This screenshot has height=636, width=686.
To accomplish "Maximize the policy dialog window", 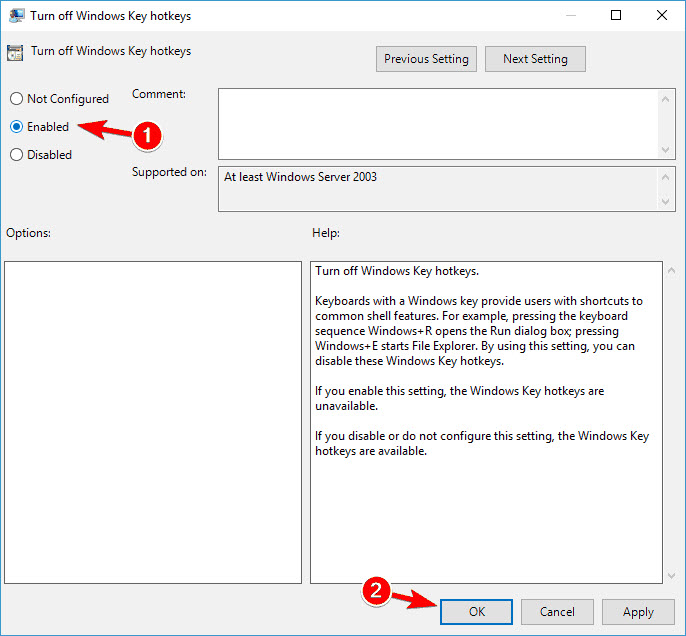I will point(616,15).
